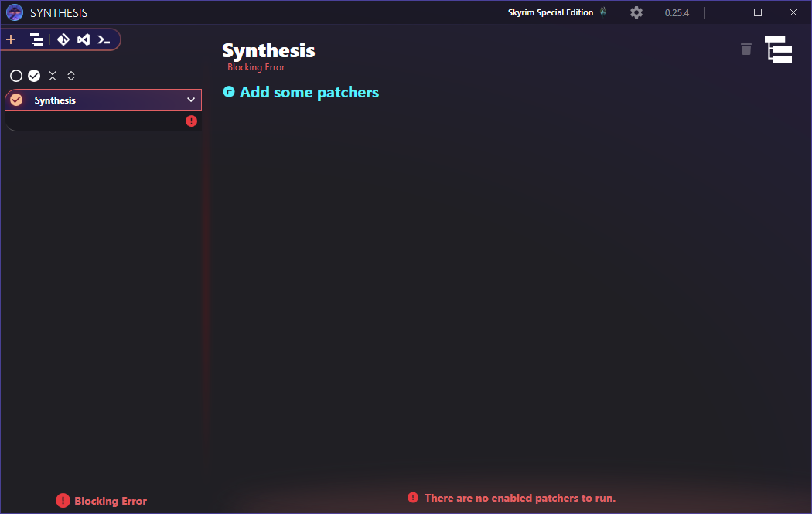
Task: Click the Skyrim Special Edition profile label
Action: tap(551, 12)
